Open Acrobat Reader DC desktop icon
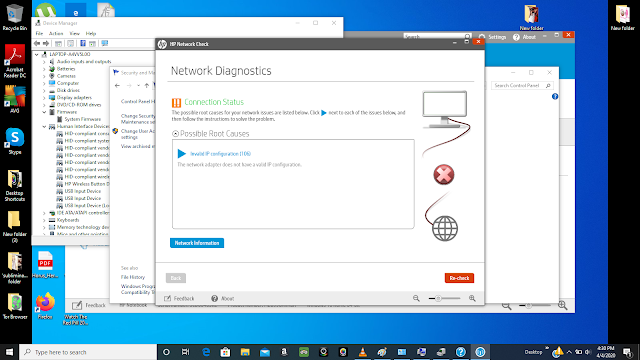This screenshot has height=360, width=640. [15, 61]
